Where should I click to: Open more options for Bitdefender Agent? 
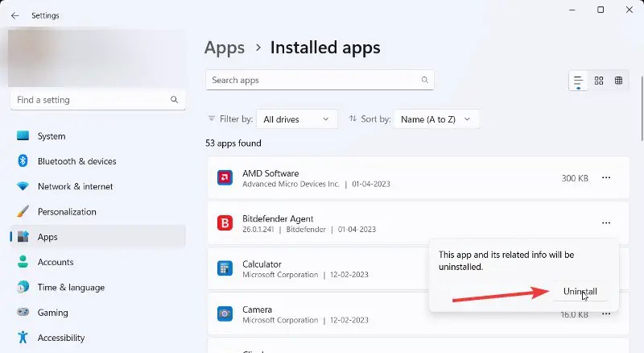606,222
